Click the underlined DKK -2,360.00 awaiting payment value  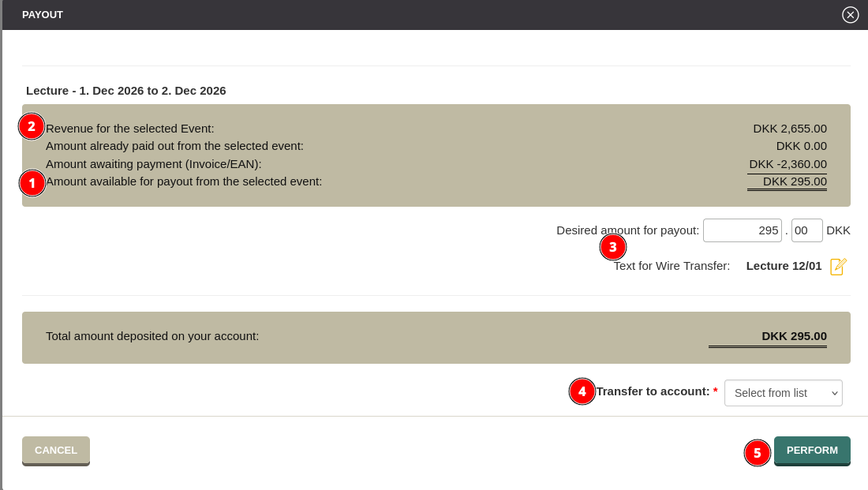pyautogui.click(x=787, y=164)
